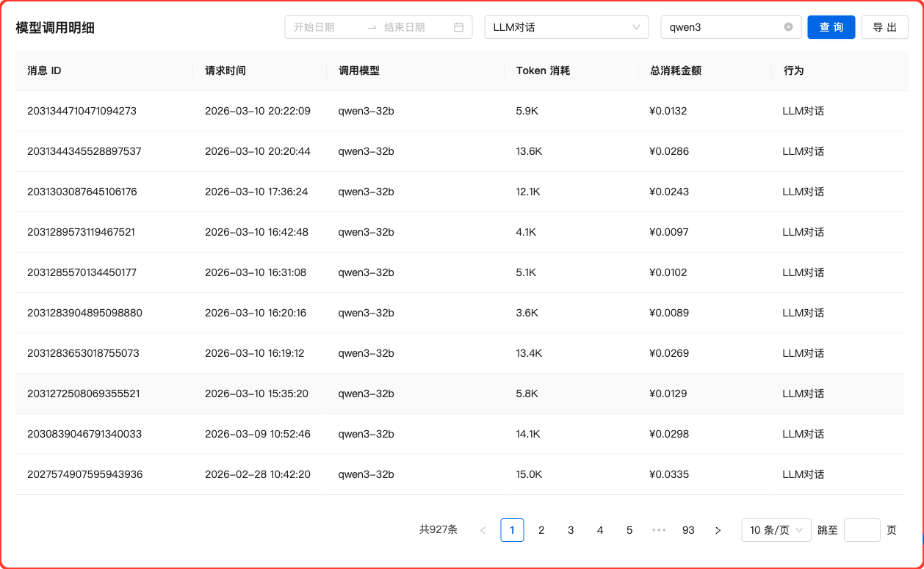Clear the qwen3 search text with the X icon

tap(788, 27)
